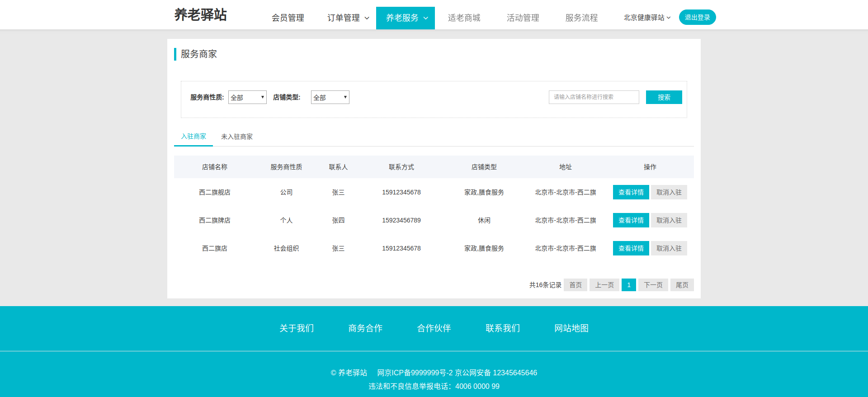Select the 入驻商家 tab
Screen dimensions: 868x397
coord(193,137)
